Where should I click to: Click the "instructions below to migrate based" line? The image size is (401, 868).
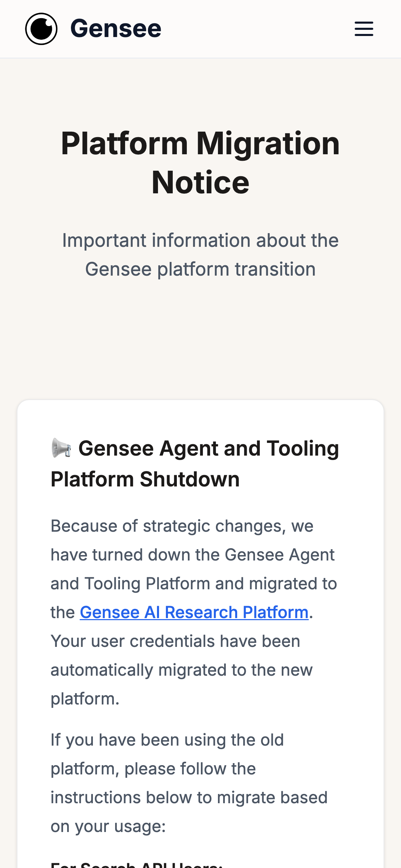pyautogui.click(x=189, y=797)
